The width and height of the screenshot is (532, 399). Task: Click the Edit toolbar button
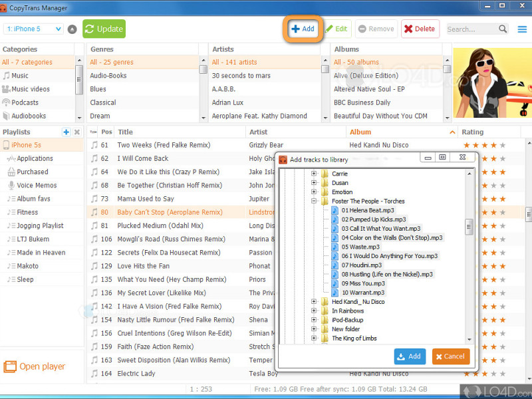pos(338,29)
